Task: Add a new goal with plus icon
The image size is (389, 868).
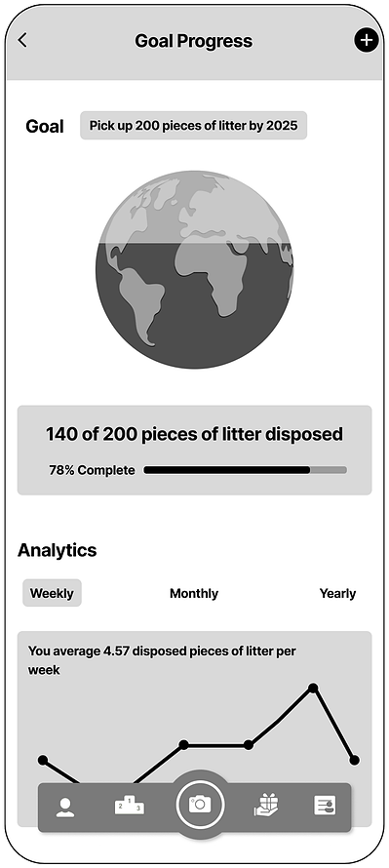Action: point(366,40)
